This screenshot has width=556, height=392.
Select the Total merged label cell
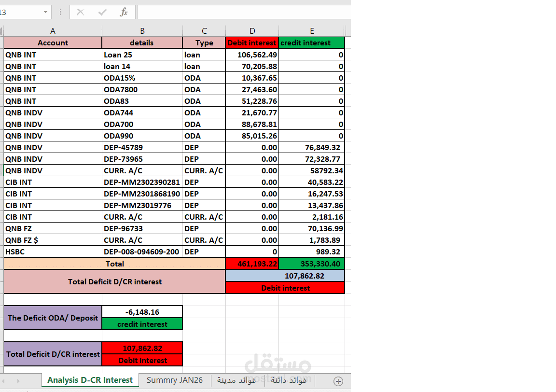114,264
